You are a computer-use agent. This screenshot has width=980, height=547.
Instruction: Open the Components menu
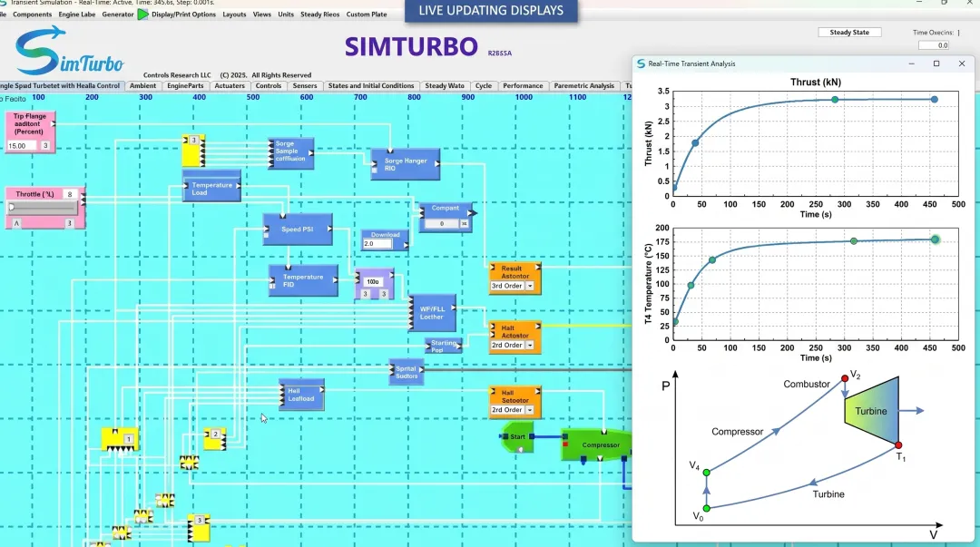click(32, 15)
